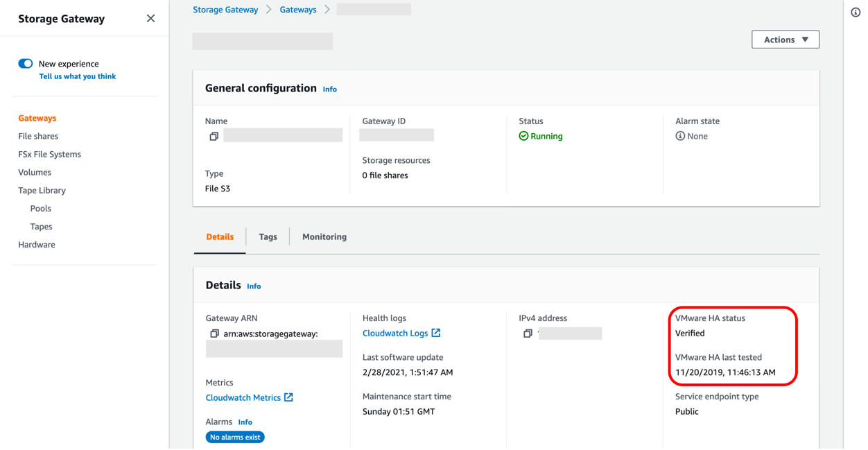Image resolution: width=868 pixels, height=450 pixels.
Task: Click the info icon next to Alarm state None
Action: point(680,136)
